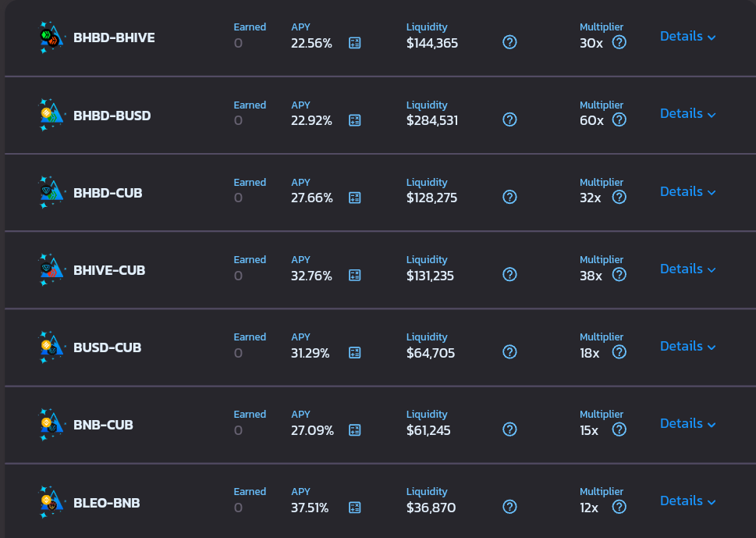Click multiplier question mark beside 38x
The width and height of the screenshot is (756, 538).
coord(619,275)
